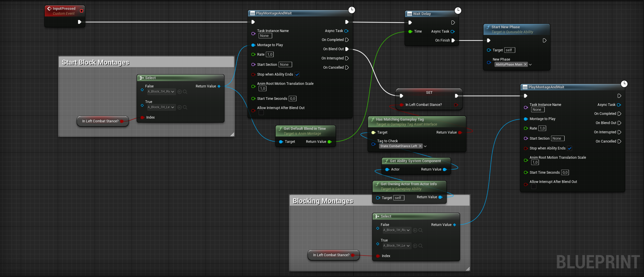Image resolution: width=644 pixels, height=277 pixels.
Task: Click Start Time Seconds field on right PlayMontageAndWait
Action: point(565,173)
